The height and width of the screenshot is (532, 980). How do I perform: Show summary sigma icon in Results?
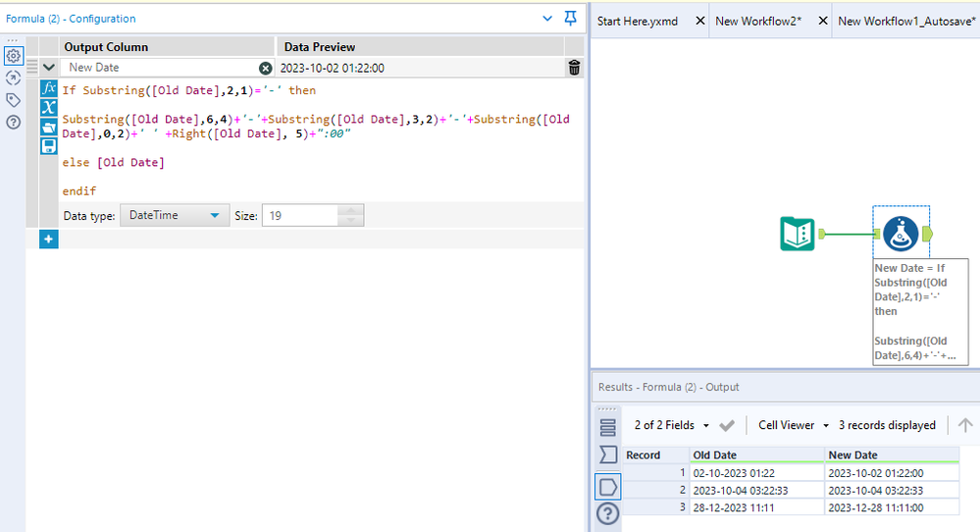pyautogui.click(x=607, y=454)
